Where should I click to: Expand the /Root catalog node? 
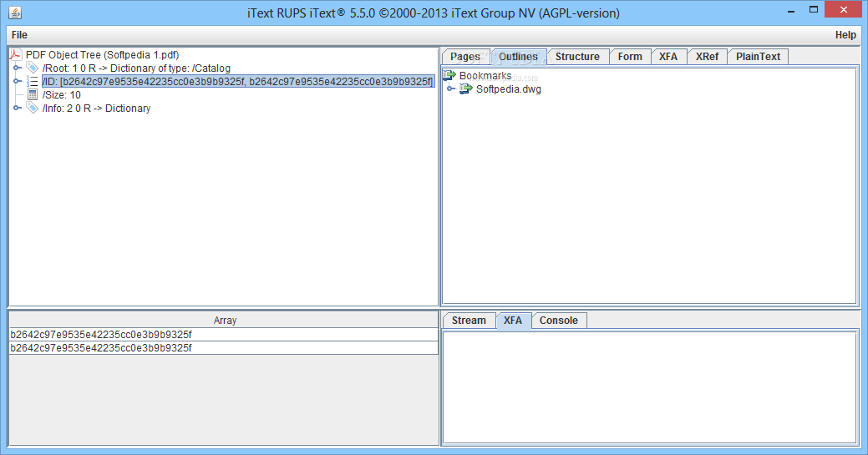point(18,68)
